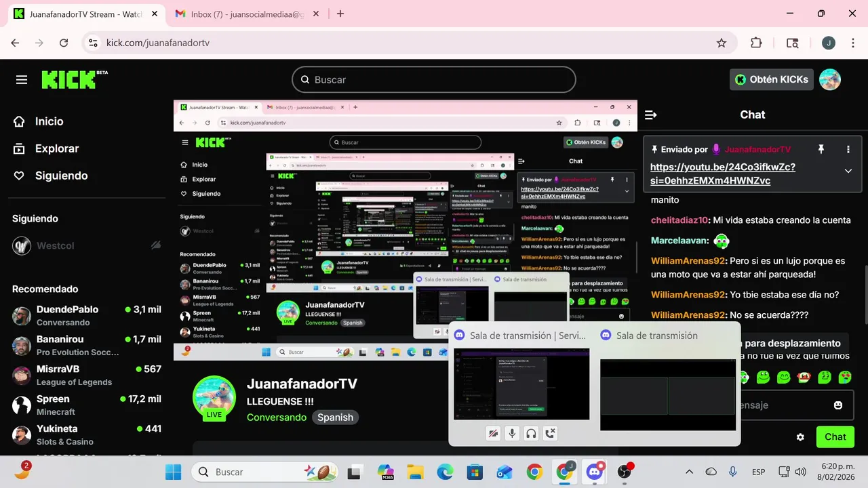Open Chrome three-dot menu
The height and width of the screenshot is (488, 868).
852,43
